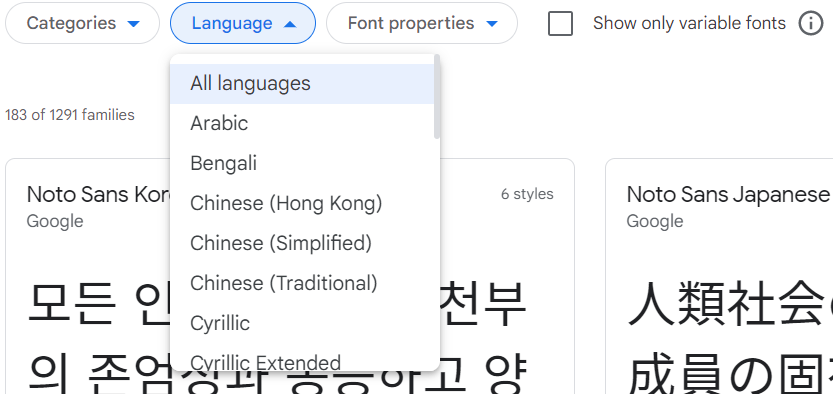
Task: Select Chinese (Traditional) option
Action: (x=302, y=283)
